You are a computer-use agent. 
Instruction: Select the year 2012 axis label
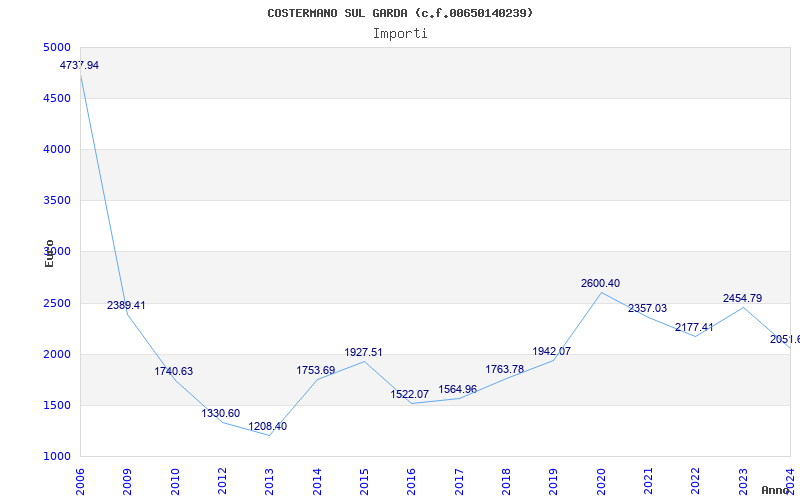222,482
